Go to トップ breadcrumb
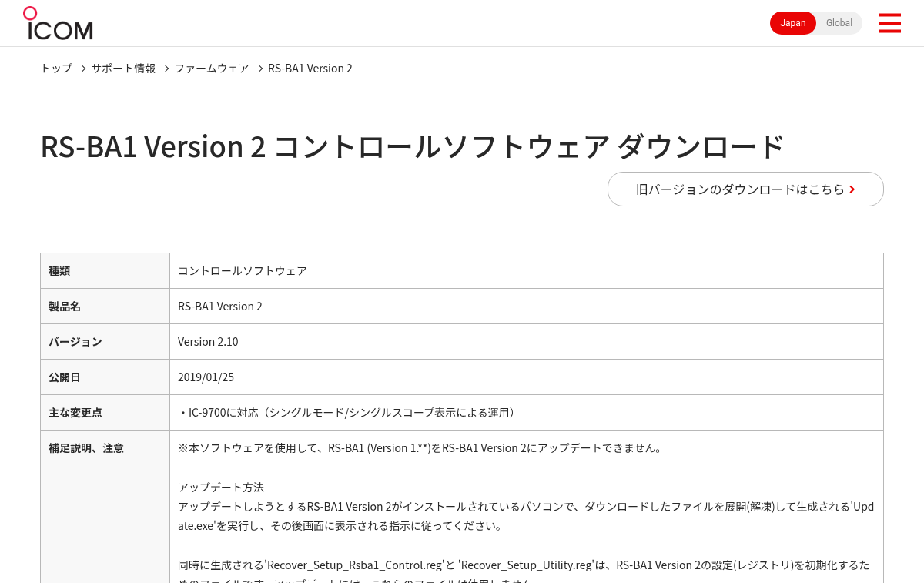 coord(56,69)
